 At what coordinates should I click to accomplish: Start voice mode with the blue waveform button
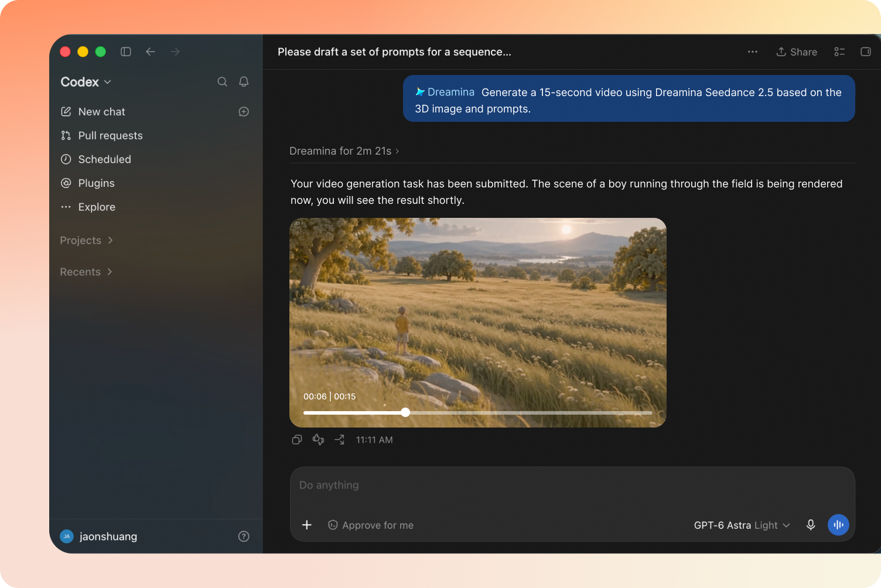(x=838, y=525)
